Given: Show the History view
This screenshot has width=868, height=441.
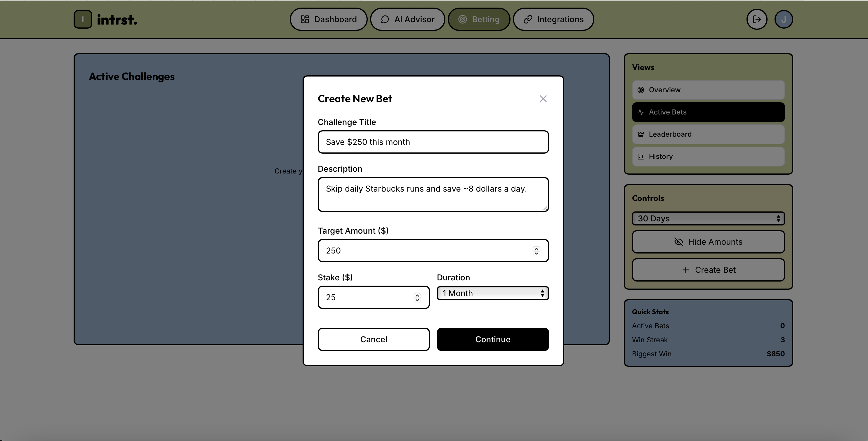Looking at the screenshot, I should click(x=708, y=157).
